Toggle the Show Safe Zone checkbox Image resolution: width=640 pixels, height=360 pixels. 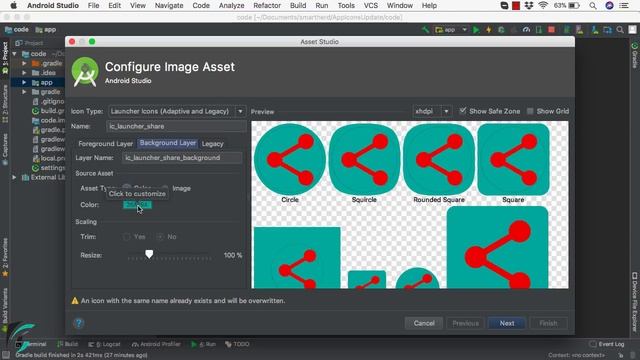point(462,111)
